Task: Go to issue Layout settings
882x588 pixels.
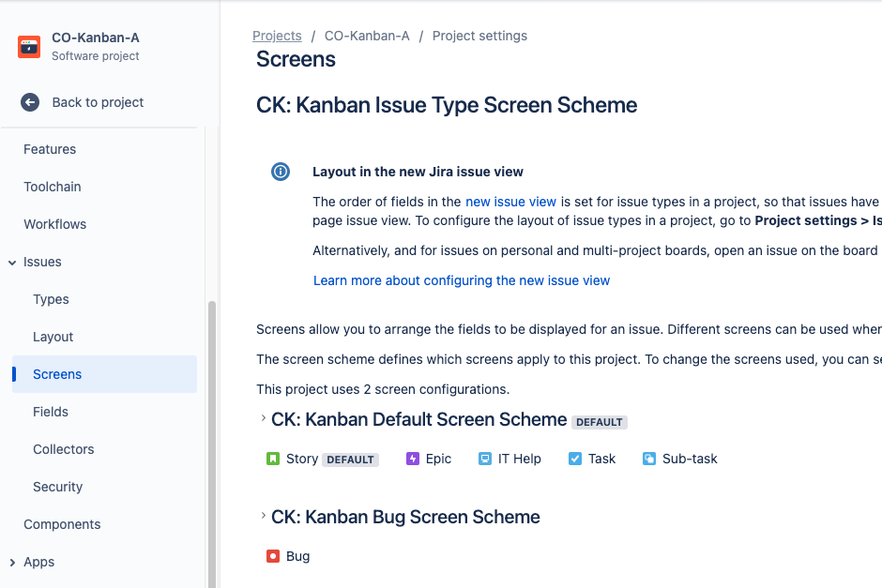Action: click(x=53, y=338)
